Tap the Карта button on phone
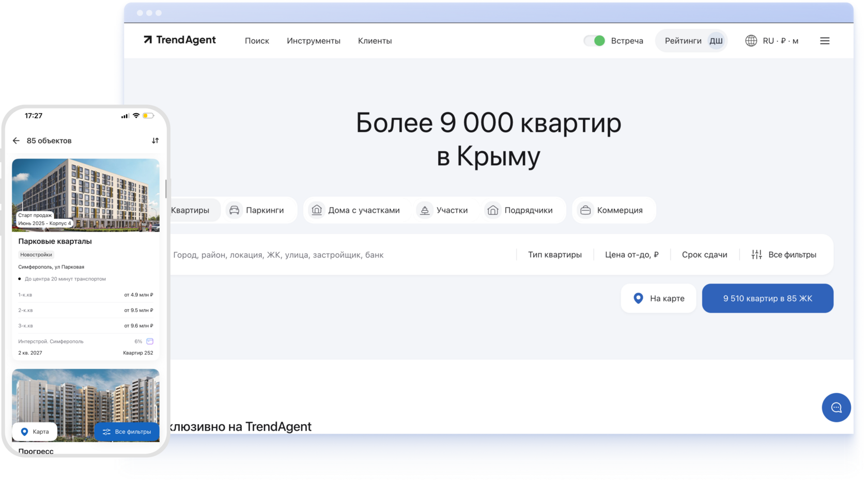868x484 pixels. [x=35, y=432]
